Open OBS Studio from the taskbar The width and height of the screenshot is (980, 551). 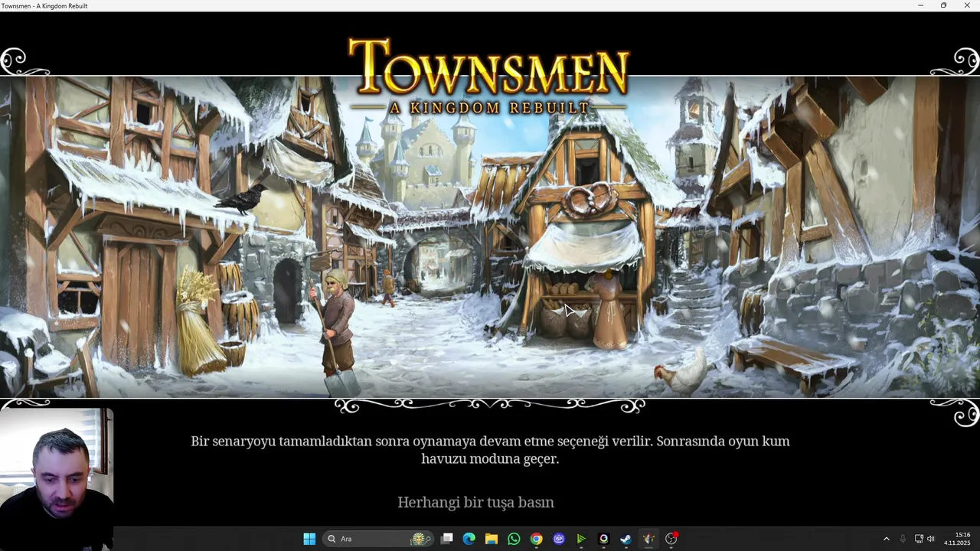point(671,539)
